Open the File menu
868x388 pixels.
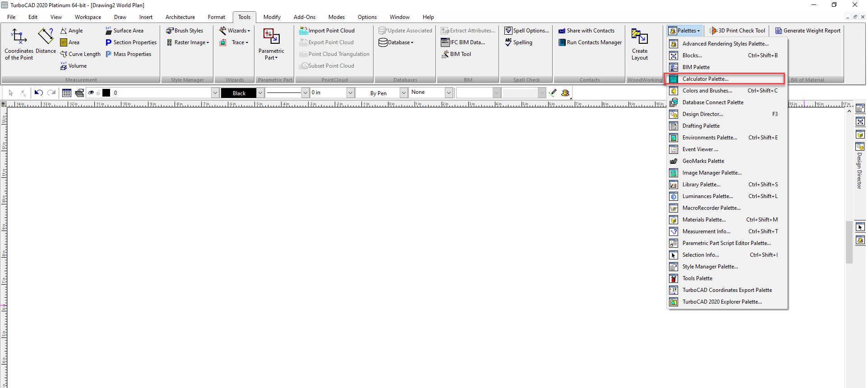[x=11, y=17]
